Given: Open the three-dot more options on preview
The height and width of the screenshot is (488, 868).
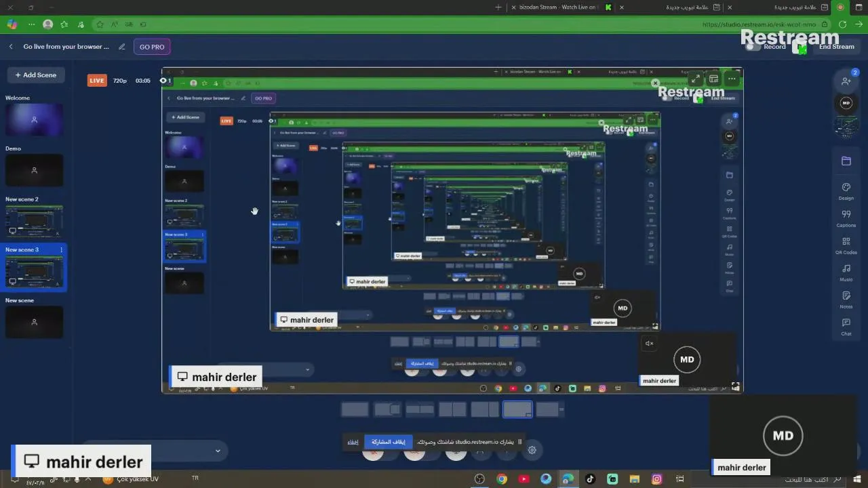Looking at the screenshot, I should point(732,79).
